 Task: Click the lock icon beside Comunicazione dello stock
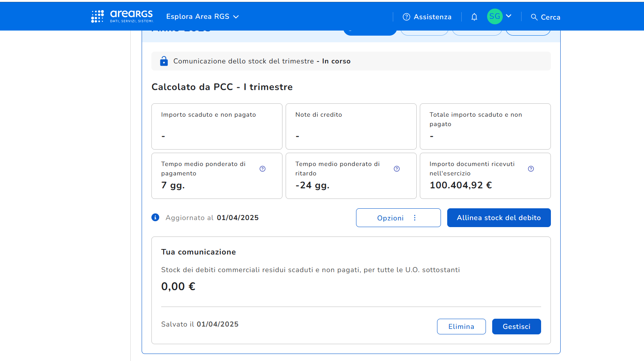tap(164, 61)
